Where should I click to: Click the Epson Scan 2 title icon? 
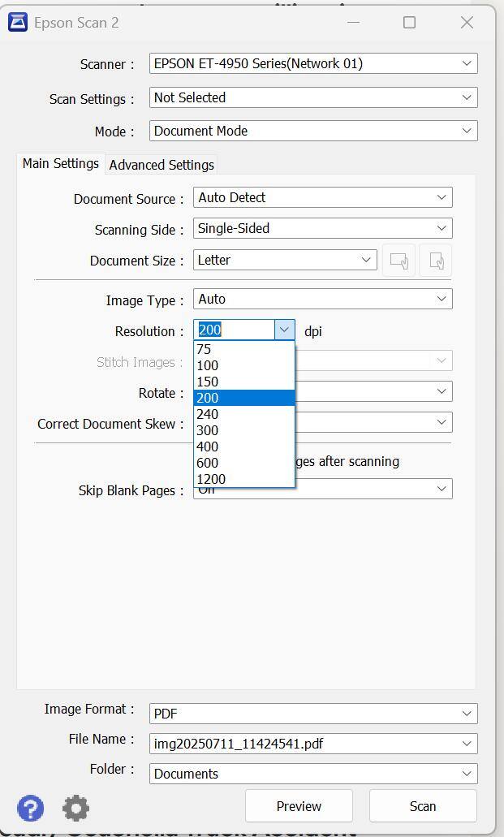17,22
